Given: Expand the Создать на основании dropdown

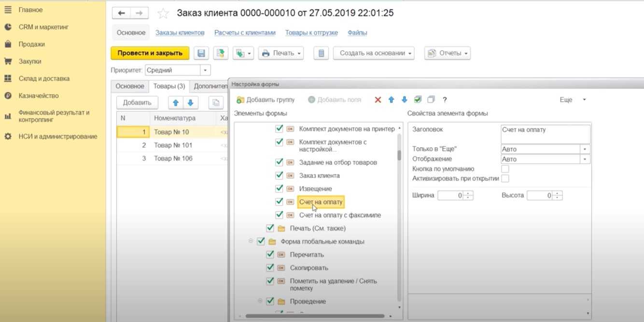Looking at the screenshot, I should click(x=373, y=53).
